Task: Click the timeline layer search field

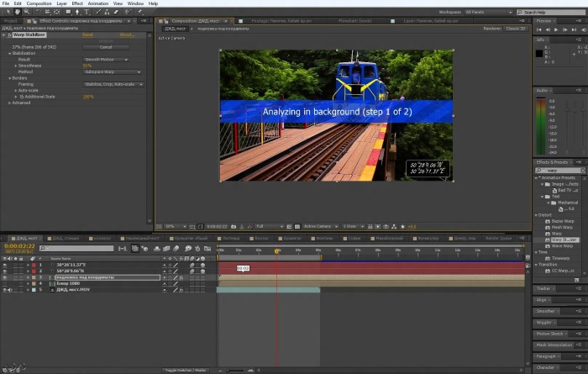Action: (76, 248)
